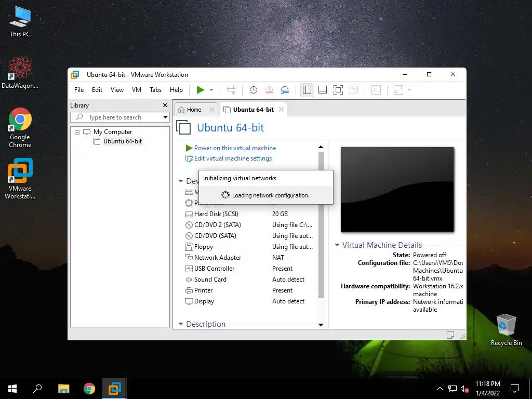Open the VM menu
Screen dimensions: 532x399
[137, 90]
